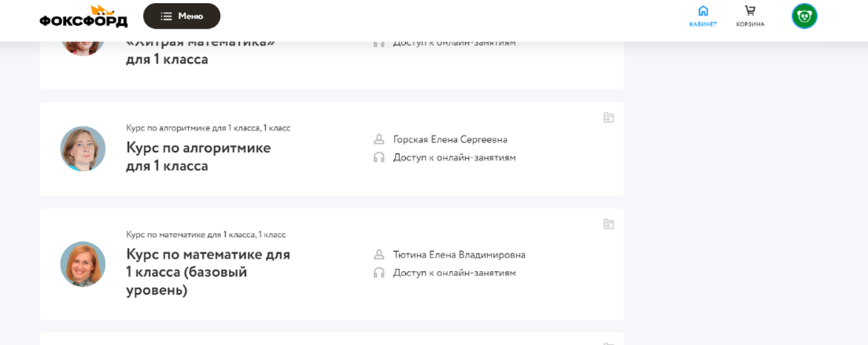This screenshot has width=868, height=345.
Task: Click the Foxford logo
Action: 83,16
